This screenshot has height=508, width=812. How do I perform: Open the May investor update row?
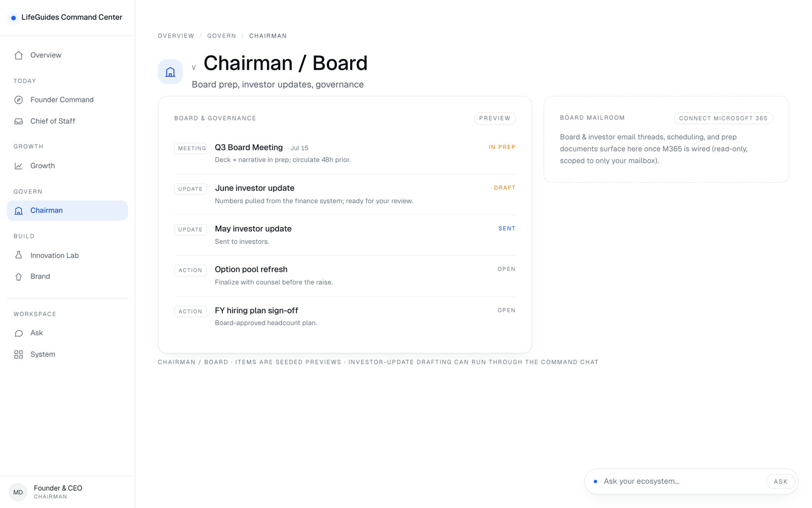click(345, 235)
